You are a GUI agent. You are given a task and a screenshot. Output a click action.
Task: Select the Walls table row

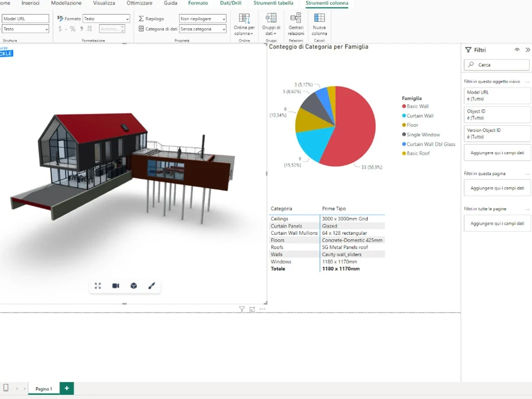(x=328, y=254)
